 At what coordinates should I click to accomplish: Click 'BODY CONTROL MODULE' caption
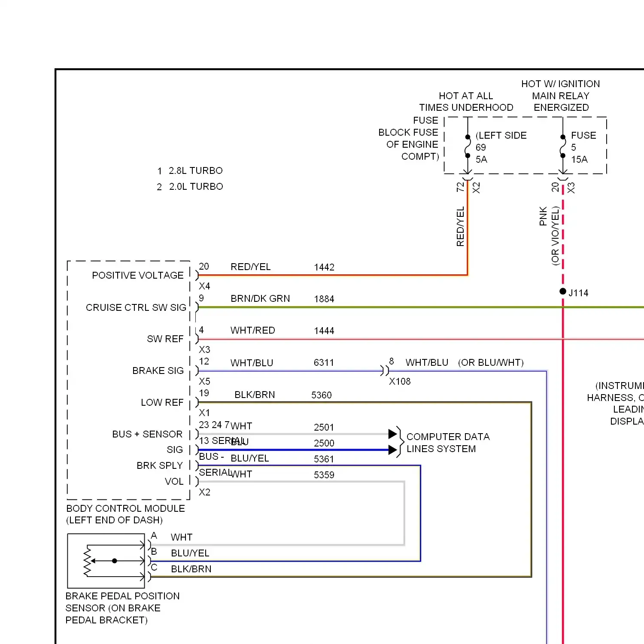pos(126,508)
